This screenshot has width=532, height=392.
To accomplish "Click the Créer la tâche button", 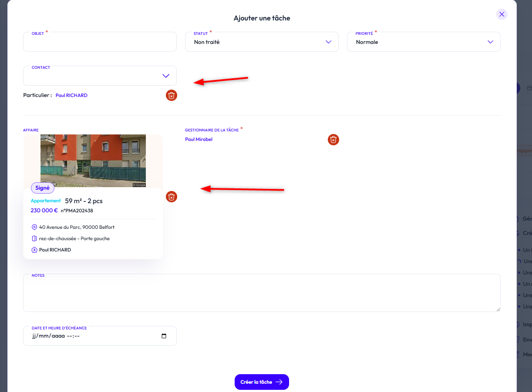I will (x=262, y=382).
